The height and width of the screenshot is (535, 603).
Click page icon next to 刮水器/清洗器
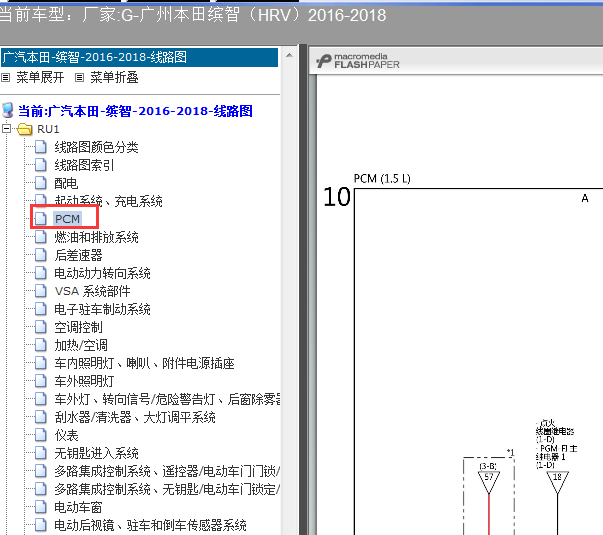click(x=41, y=417)
